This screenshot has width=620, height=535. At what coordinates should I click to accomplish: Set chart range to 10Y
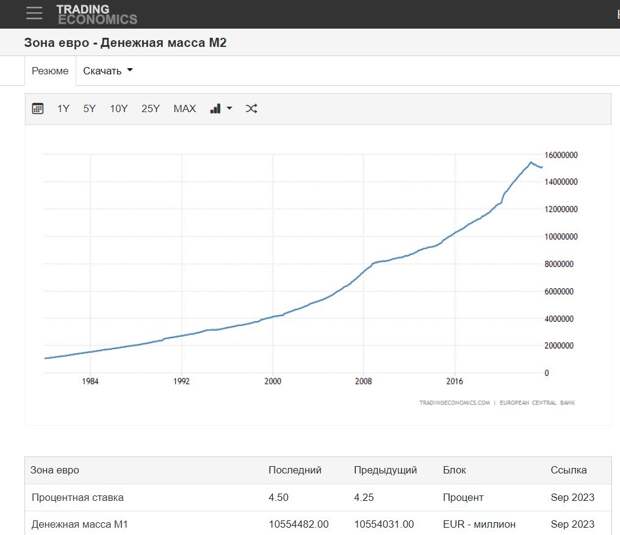click(119, 108)
